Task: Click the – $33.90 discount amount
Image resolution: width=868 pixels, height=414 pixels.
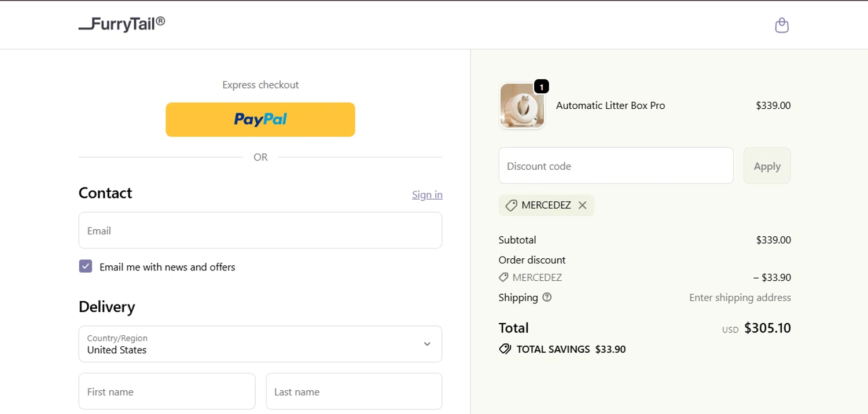Action: pyautogui.click(x=772, y=277)
